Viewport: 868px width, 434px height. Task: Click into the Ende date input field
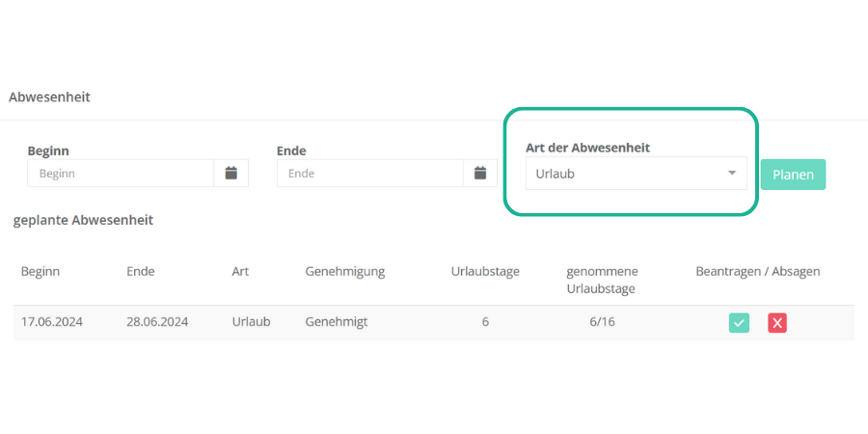(x=369, y=174)
